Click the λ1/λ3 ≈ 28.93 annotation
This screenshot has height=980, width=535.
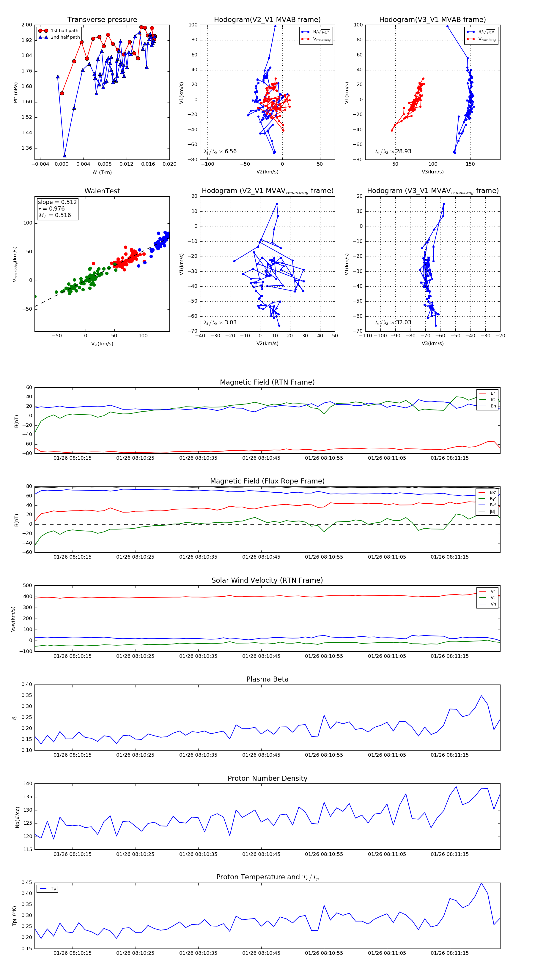tap(393, 151)
